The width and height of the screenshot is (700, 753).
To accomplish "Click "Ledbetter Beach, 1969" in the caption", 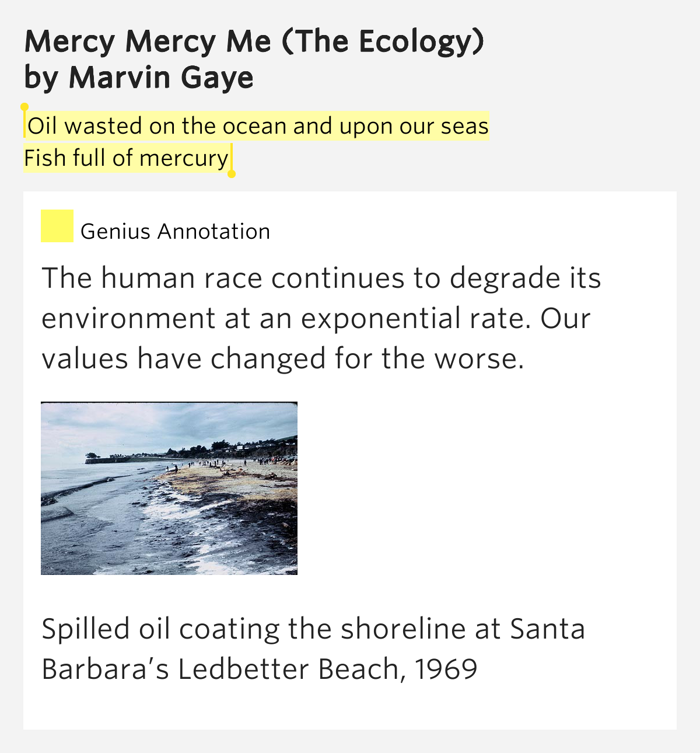I will 328,669.
